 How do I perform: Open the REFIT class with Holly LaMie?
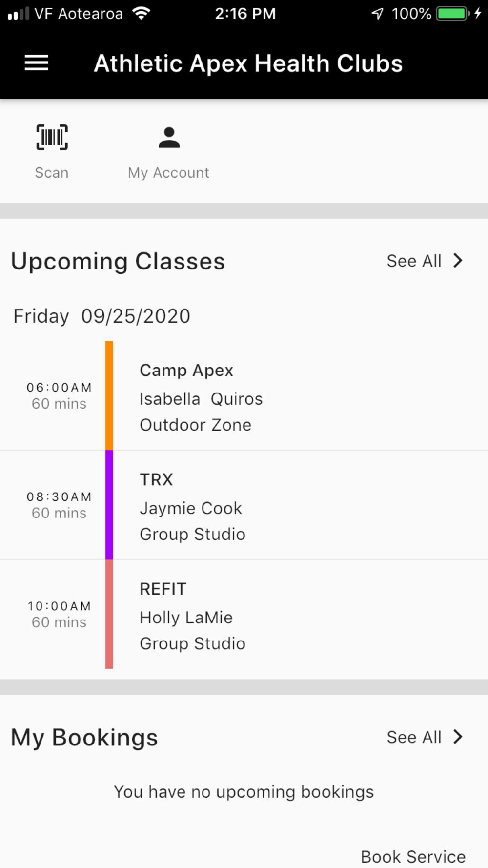coord(244,615)
